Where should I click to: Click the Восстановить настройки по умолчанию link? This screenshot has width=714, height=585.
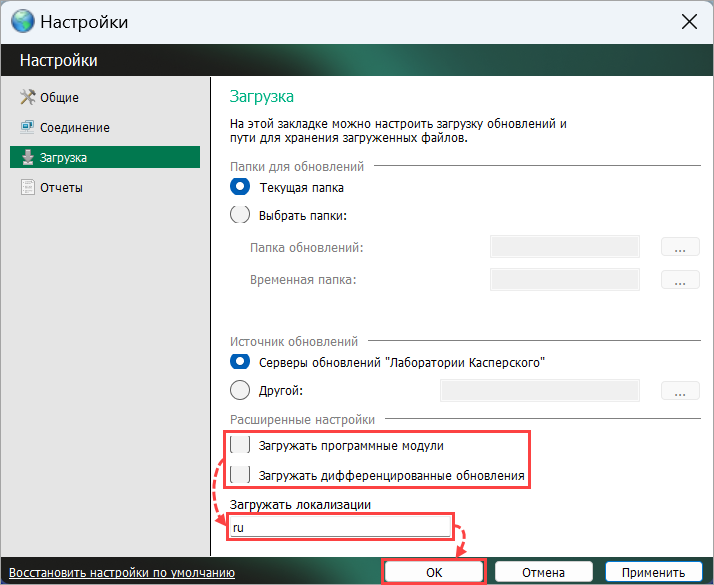[122, 572]
